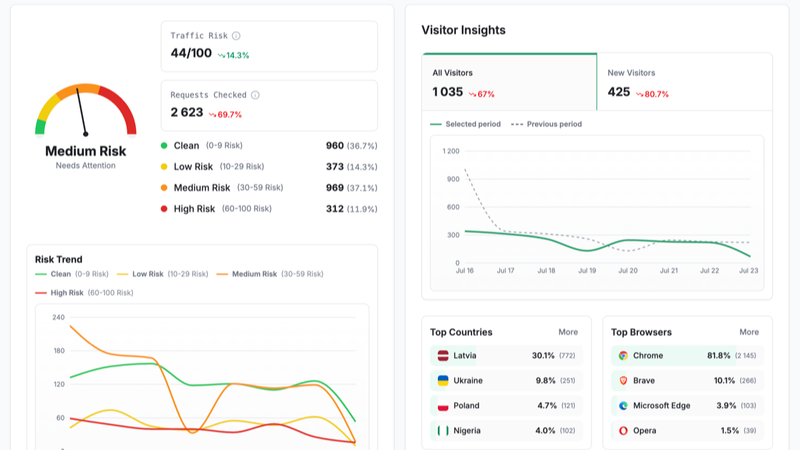Click the Requests Checked down-trend arrow
Image resolution: width=800 pixels, height=450 pixels.
coord(212,115)
